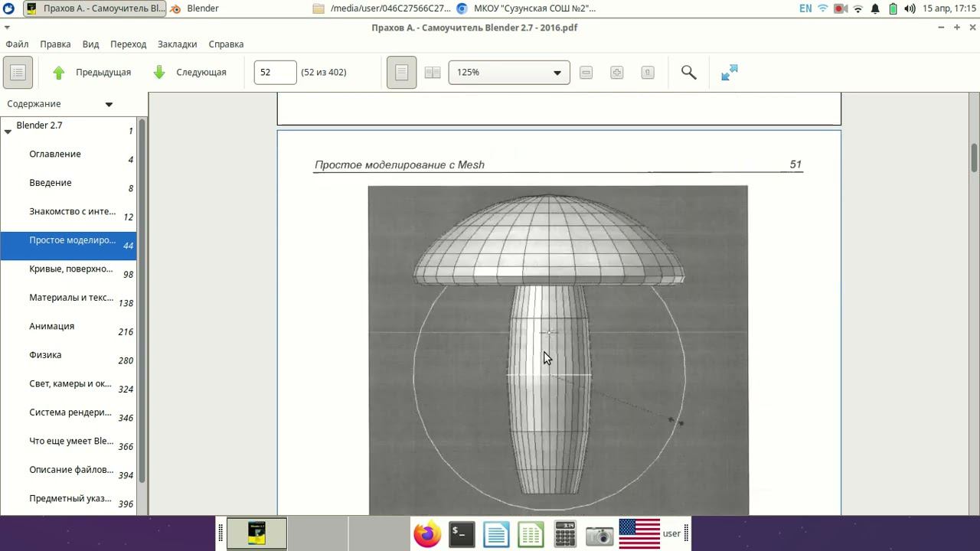Click the zoom out minus icon
This screenshot has width=980, height=551.
586,73
